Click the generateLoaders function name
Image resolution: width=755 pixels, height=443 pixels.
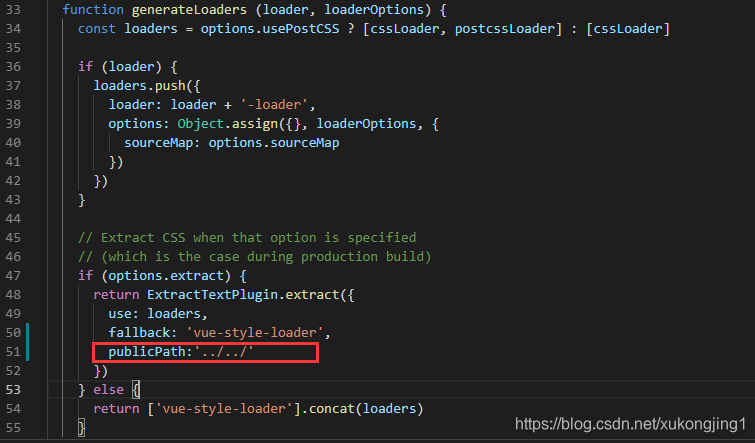189,10
